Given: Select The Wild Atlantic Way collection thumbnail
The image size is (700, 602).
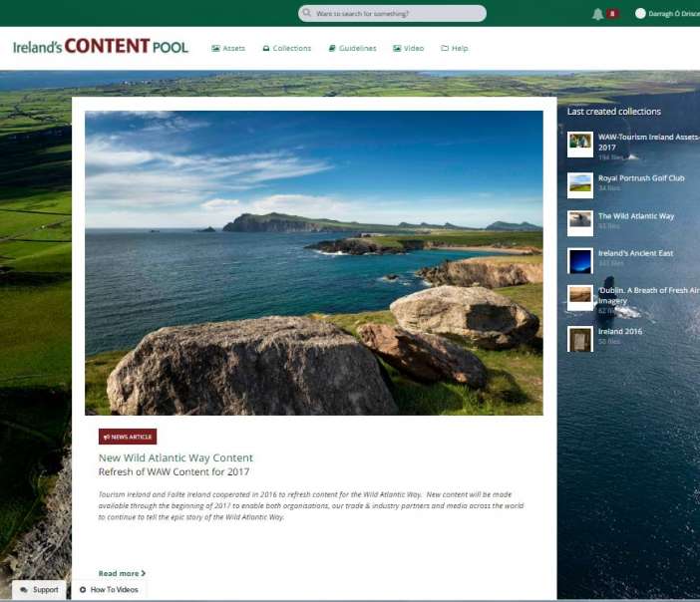Looking at the screenshot, I should pyautogui.click(x=580, y=222).
